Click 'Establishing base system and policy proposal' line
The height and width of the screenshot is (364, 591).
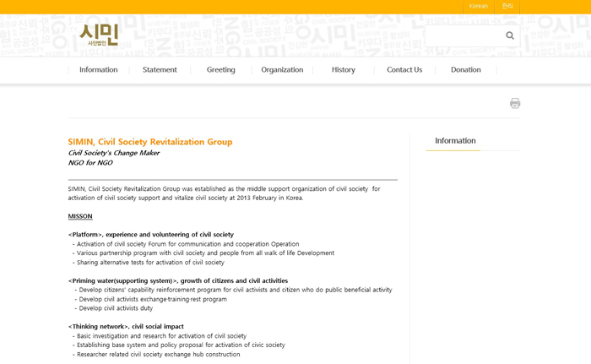coord(179,345)
